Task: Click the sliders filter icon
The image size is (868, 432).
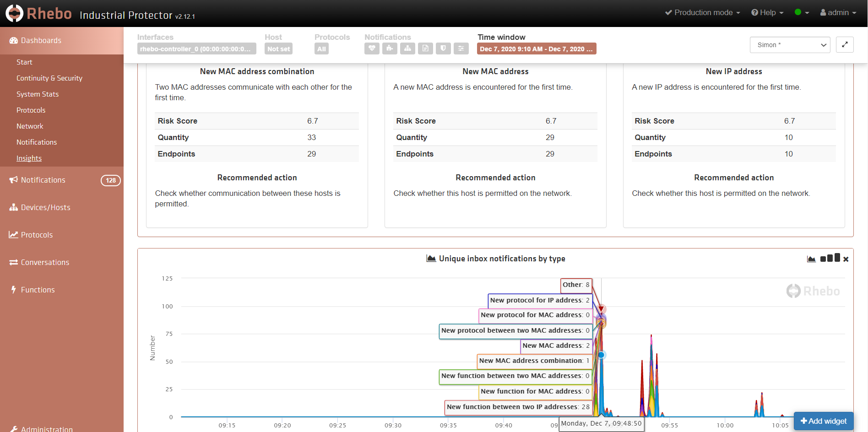Action: pos(461,49)
